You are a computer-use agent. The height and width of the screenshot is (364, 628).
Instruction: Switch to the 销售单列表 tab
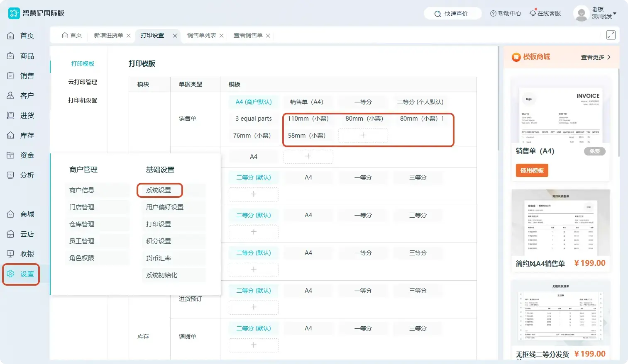click(x=202, y=35)
